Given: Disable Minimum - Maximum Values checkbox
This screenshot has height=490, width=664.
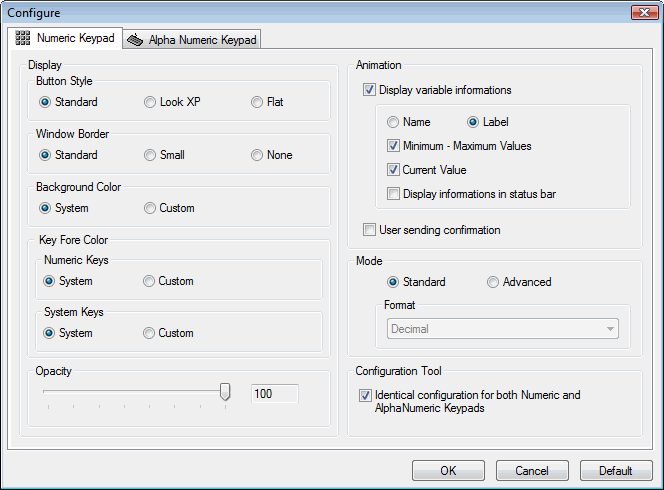Looking at the screenshot, I should pyautogui.click(x=394, y=146).
